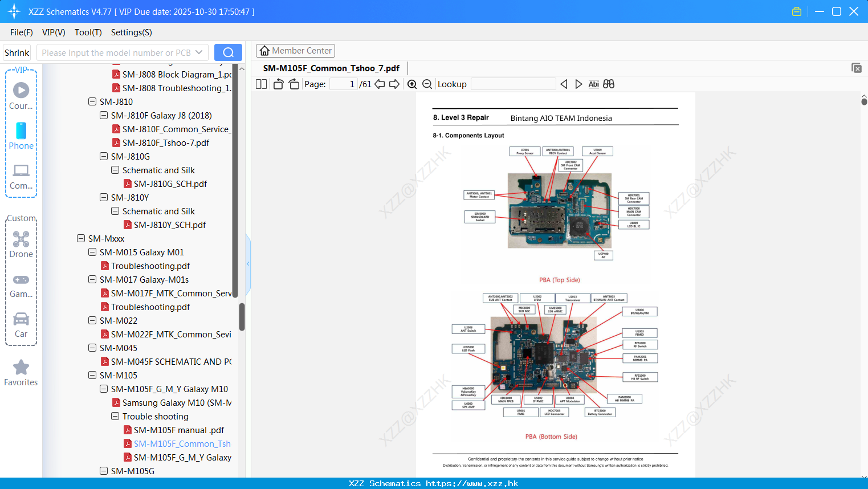
Task: Click the Lookup text field
Action: click(514, 84)
